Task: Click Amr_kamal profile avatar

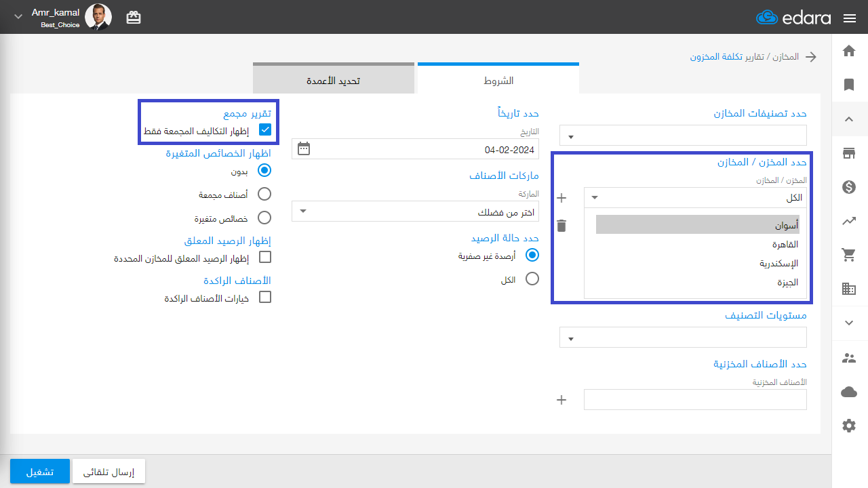Action: pos(98,17)
